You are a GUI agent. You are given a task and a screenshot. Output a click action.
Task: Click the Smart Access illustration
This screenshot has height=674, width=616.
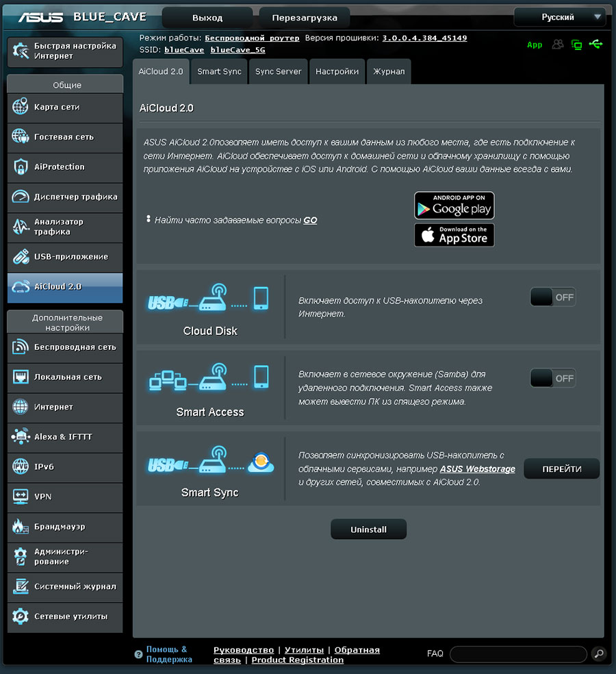209,377
